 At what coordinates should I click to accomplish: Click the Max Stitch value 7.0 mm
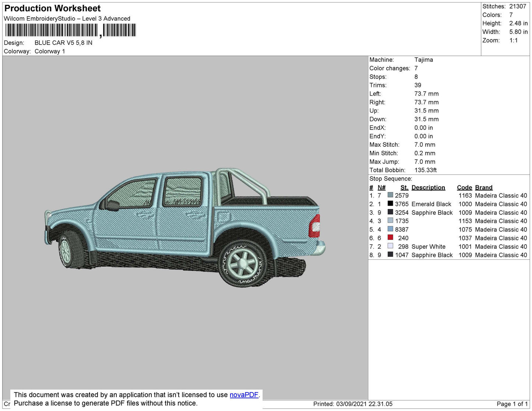pos(425,145)
